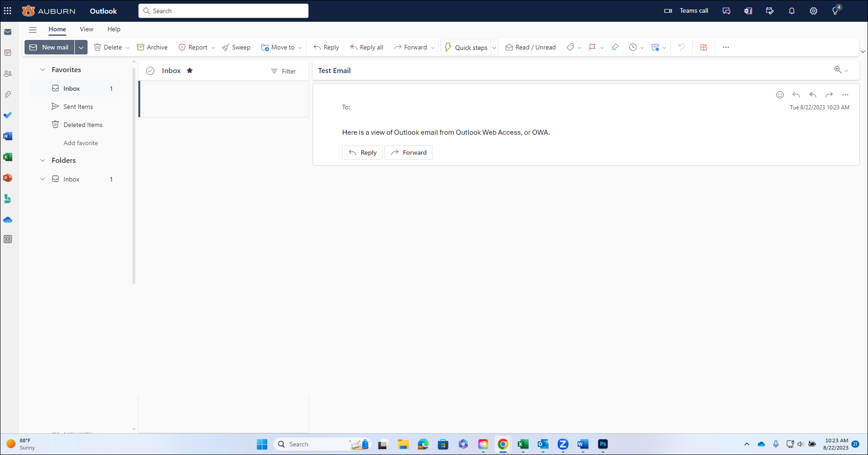Click inside the Search bar
The image size is (868, 455).
click(x=223, y=10)
